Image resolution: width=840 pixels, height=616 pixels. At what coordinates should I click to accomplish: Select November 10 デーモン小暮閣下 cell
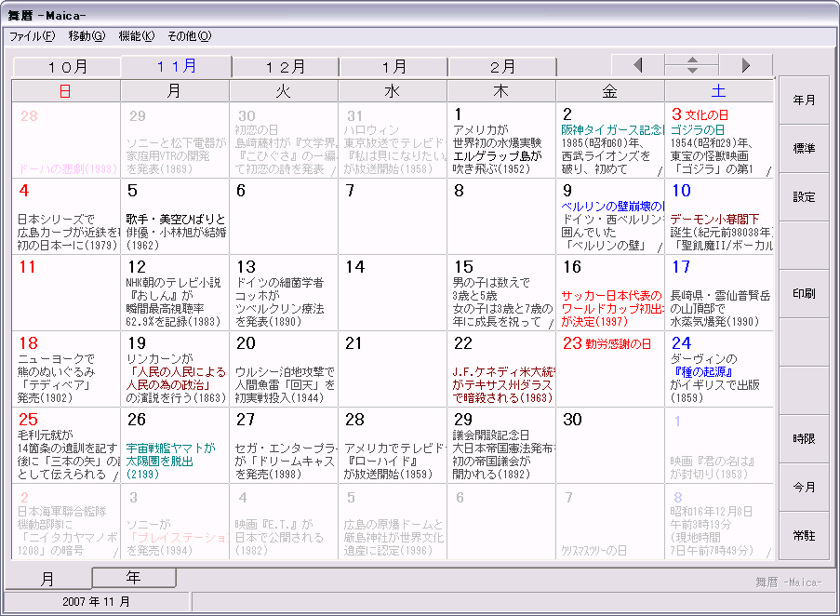719,217
